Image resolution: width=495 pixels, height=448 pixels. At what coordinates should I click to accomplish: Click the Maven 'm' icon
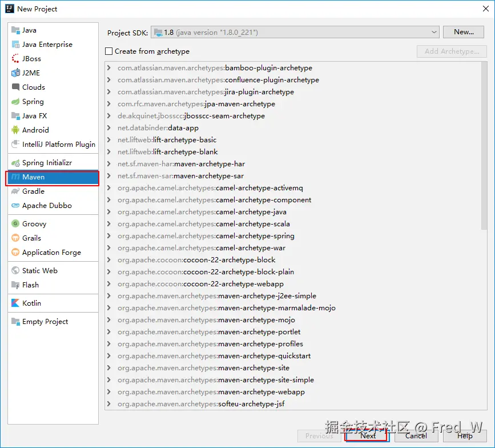point(15,177)
